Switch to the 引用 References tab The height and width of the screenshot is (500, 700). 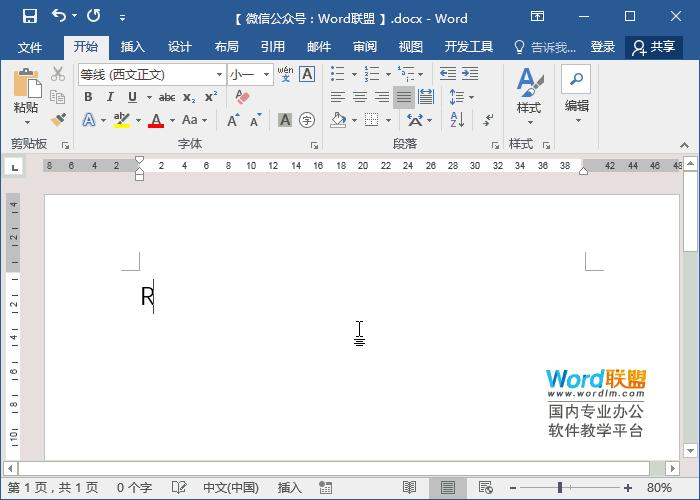click(x=272, y=47)
